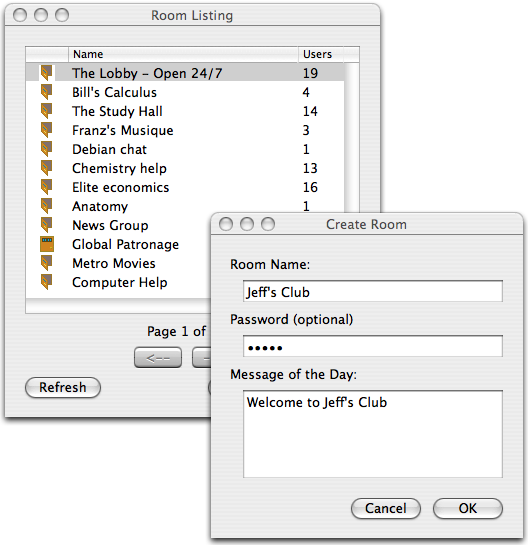Click the door icon next to Anatomy

pyautogui.click(x=47, y=206)
